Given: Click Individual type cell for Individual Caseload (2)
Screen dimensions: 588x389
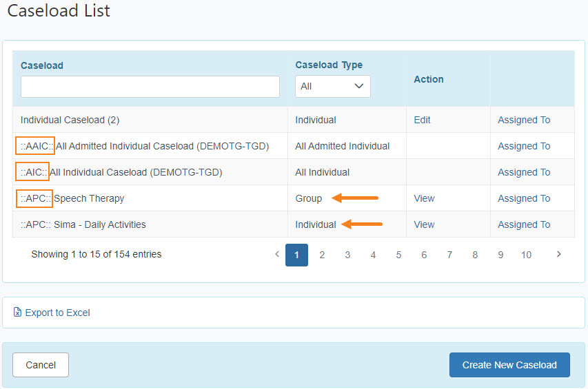Looking at the screenshot, I should pyautogui.click(x=316, y=120).
